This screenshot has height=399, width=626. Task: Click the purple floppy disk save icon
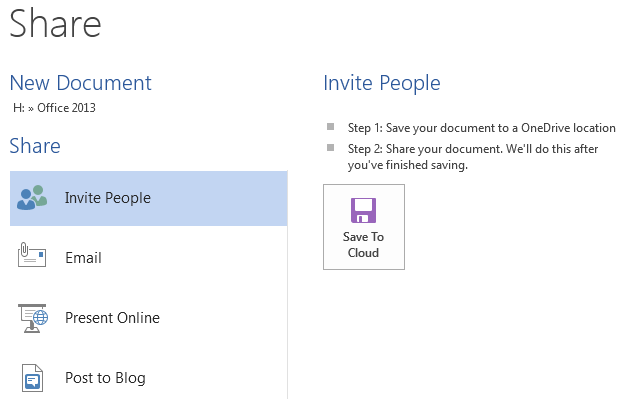coord(363,210)
